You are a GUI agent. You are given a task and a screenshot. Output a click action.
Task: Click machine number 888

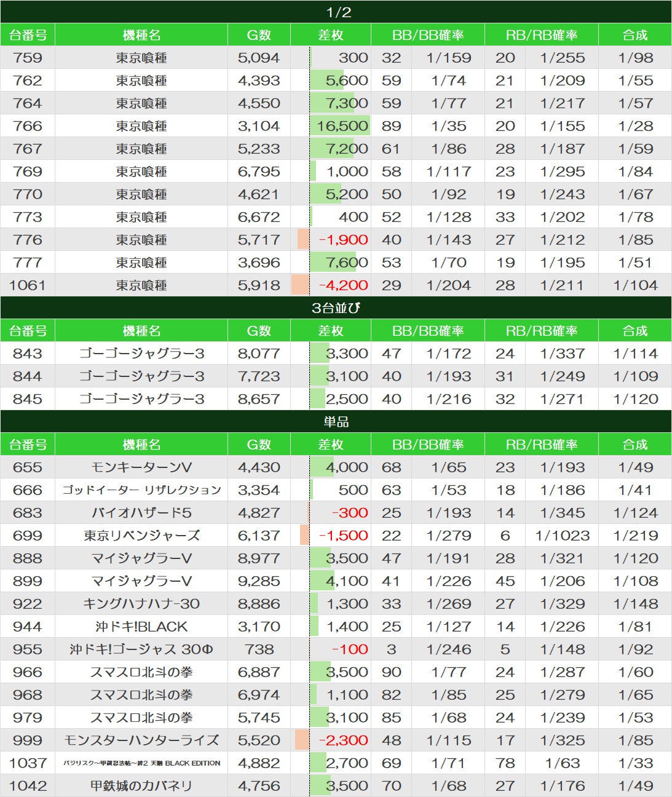pos(28,558)
